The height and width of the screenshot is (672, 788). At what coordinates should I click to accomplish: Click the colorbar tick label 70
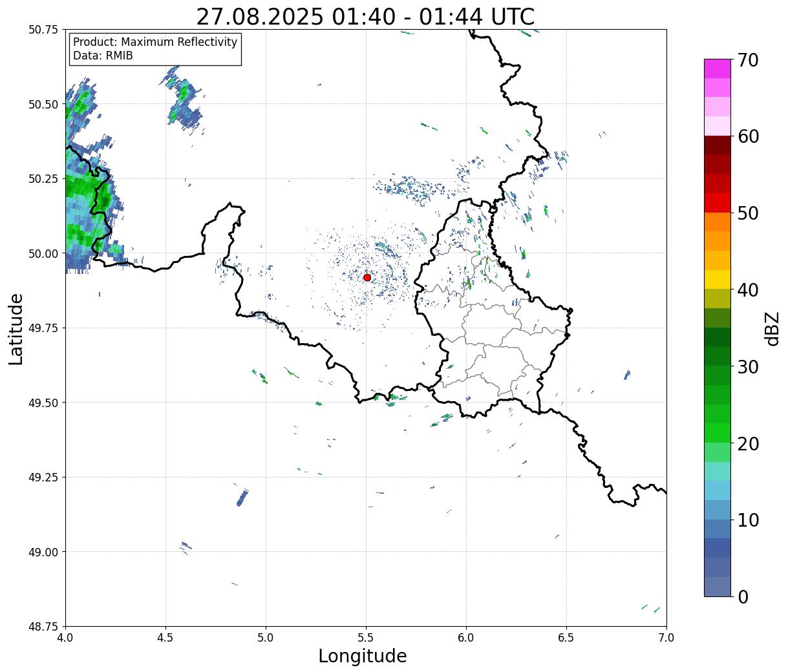[x=747, y=60]
